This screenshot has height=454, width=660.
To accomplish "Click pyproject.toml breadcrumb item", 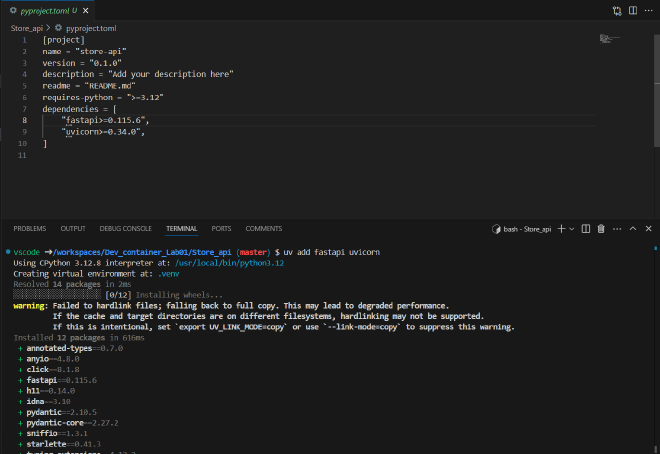I will 91,28.
